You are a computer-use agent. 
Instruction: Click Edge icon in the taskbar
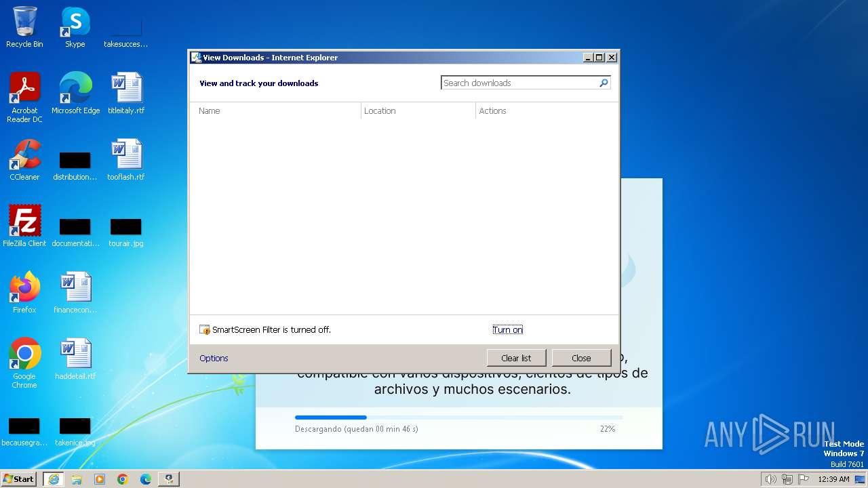click(x=146, y=479)
